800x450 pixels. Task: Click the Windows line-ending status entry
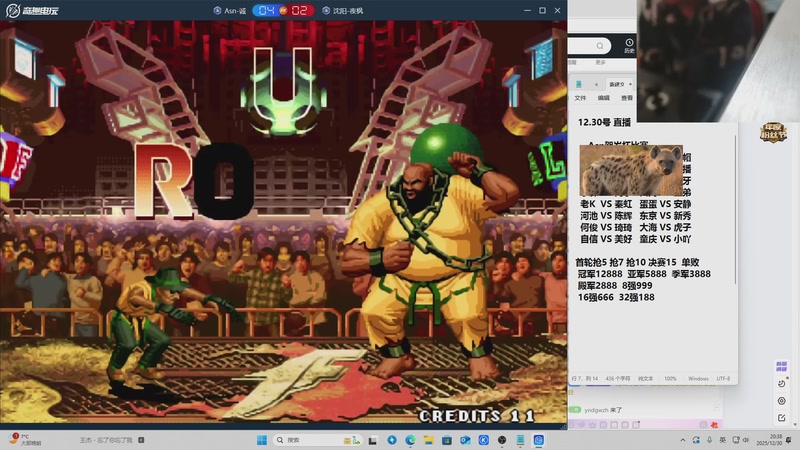698,379
